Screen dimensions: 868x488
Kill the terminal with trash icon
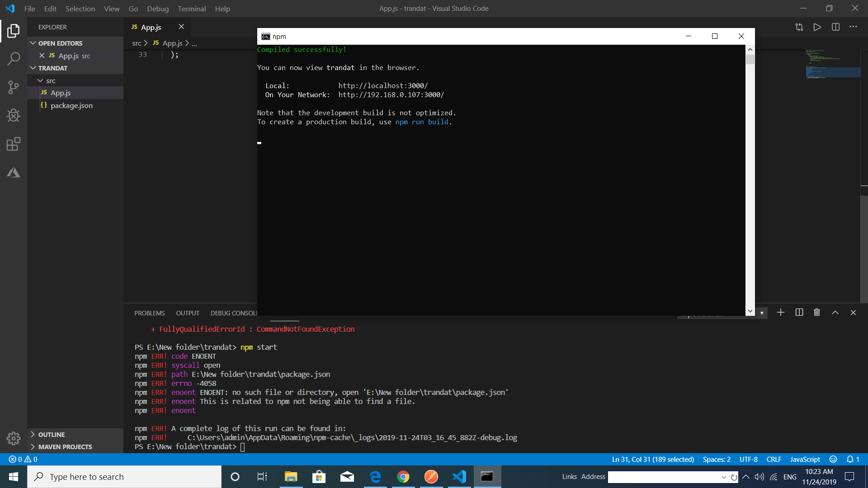click(817, 313)
